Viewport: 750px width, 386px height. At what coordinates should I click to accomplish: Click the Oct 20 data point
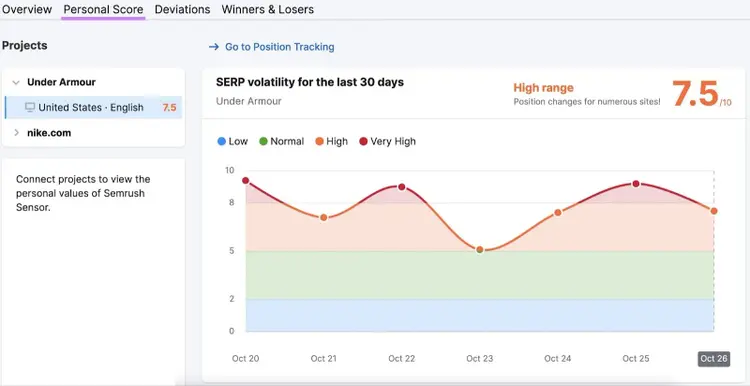[245, 180]
